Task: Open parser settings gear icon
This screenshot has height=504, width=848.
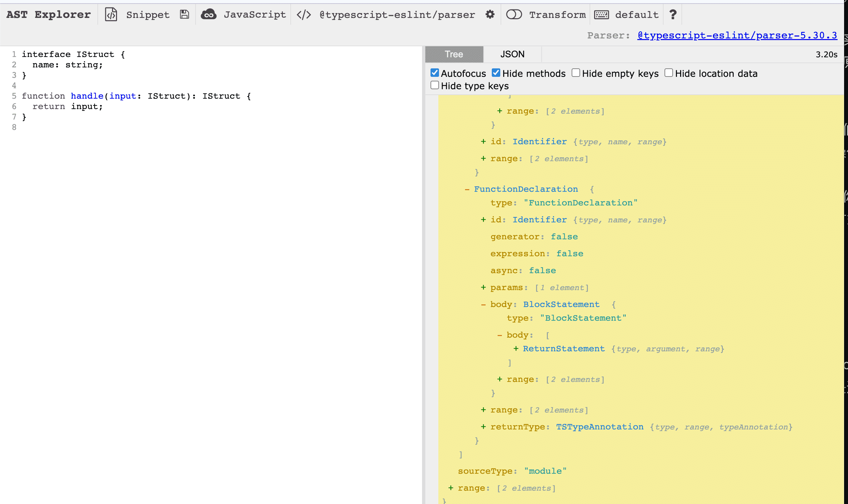Action: pyautogui.click(x=490, y=15)
